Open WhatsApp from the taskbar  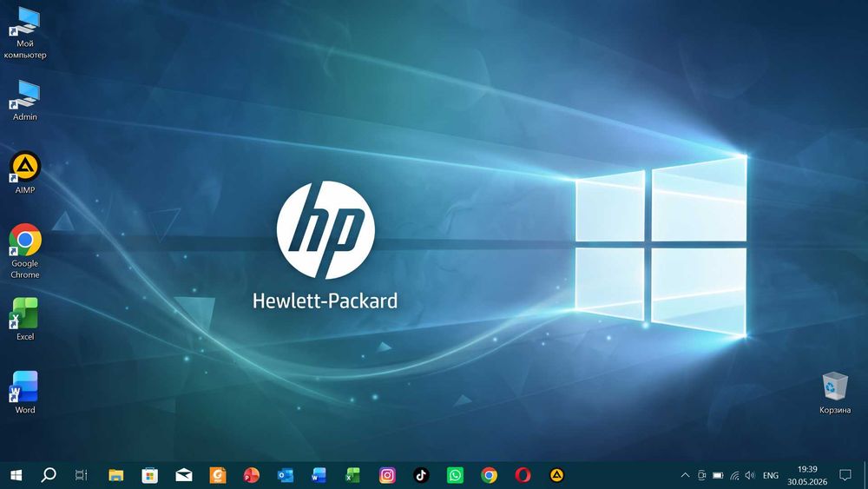point(455,475)
